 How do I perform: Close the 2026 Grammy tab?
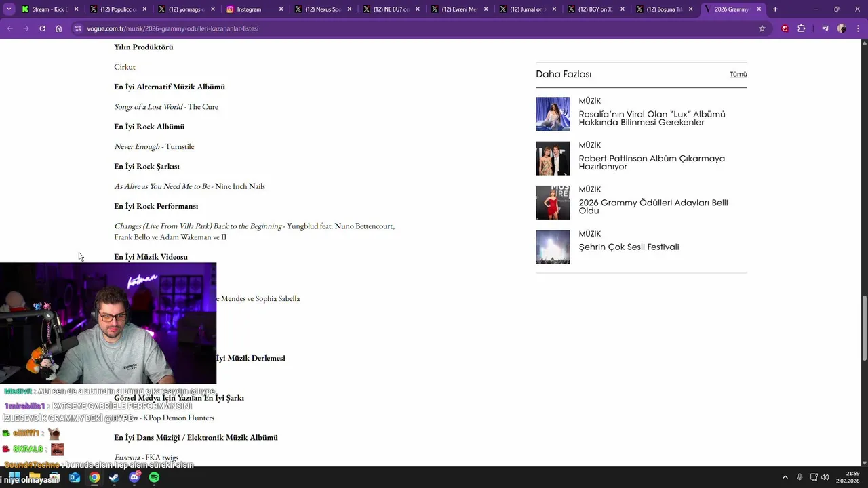(x=759, y=9)
